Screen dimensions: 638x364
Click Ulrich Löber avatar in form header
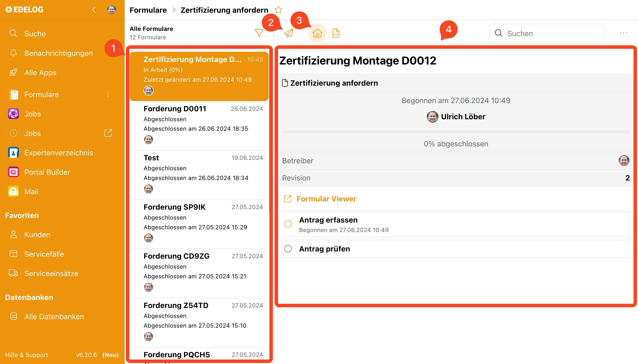pyautogui.click(x=432, y=117)
